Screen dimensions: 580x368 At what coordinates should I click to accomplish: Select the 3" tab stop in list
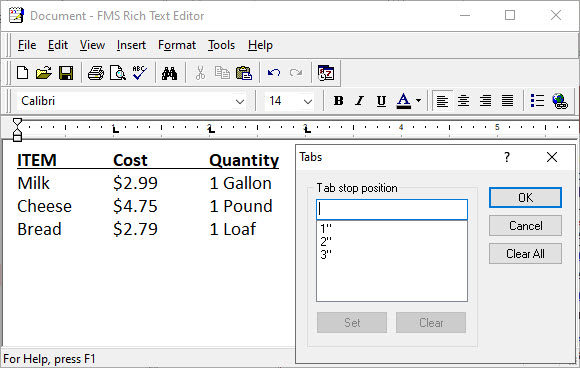pos(326,254)
